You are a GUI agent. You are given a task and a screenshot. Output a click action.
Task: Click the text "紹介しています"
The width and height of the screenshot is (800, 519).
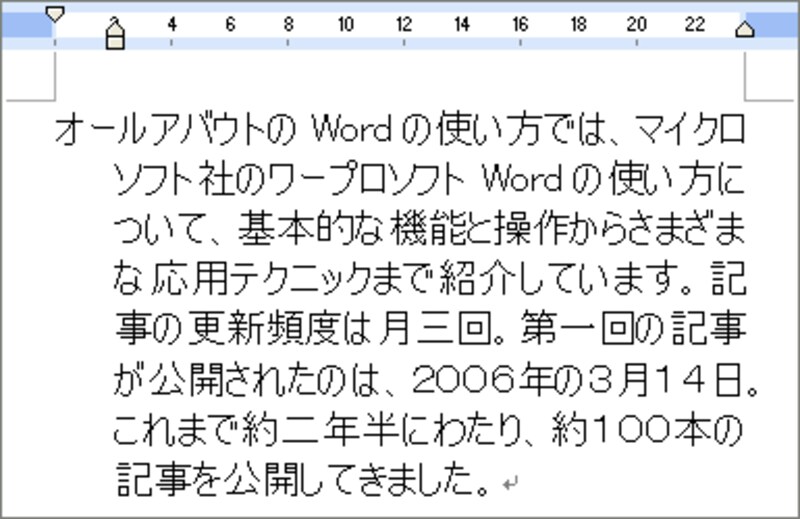(557, 279)
